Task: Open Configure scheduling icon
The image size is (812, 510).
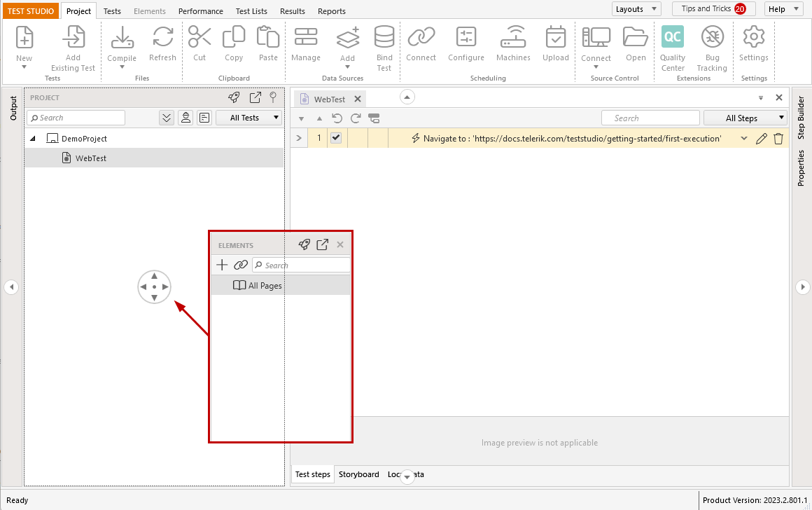Action: (466, 37)
